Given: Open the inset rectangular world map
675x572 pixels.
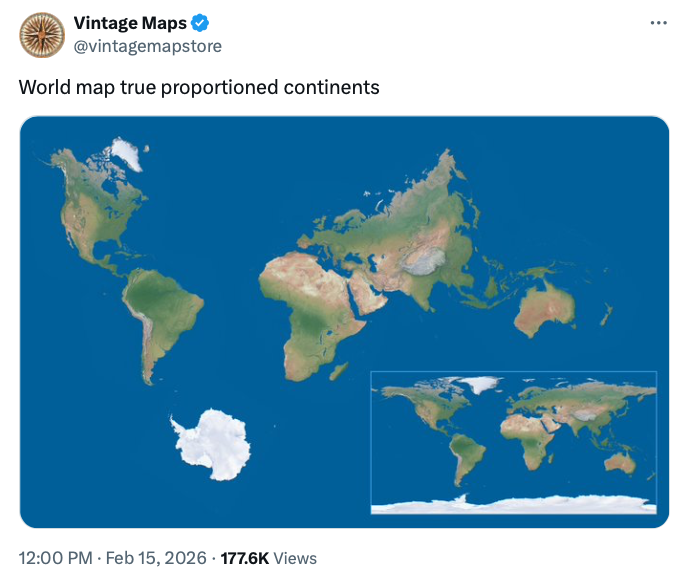Looking at the screenshot, I should 513,442.
